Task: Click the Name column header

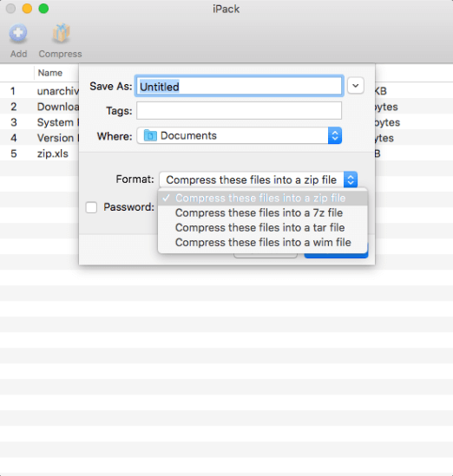Action: [x=50, y=73]
